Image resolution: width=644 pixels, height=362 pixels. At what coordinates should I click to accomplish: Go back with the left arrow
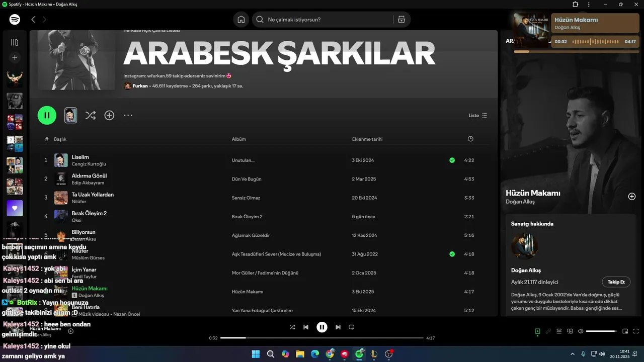(x=33, y=20)
